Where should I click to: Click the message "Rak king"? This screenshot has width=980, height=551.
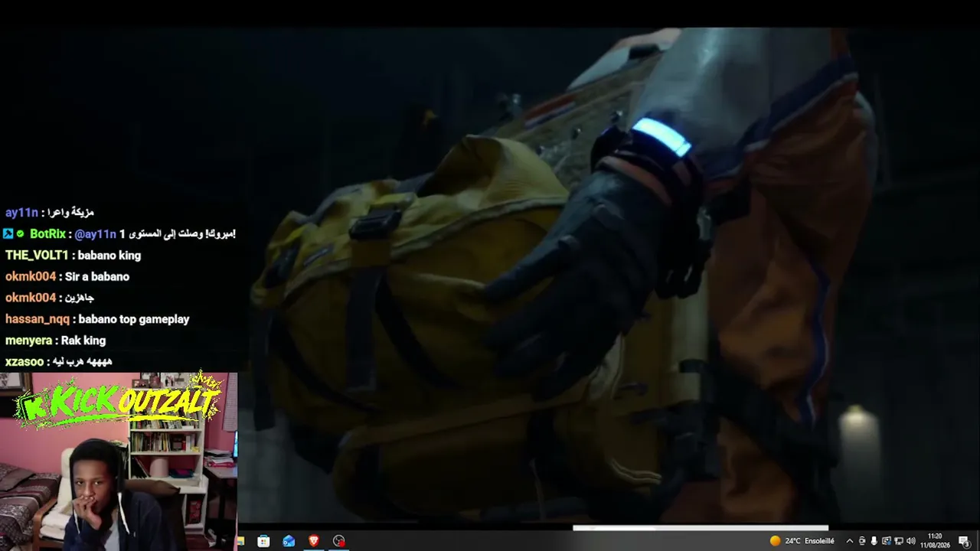tap(83, 341)
